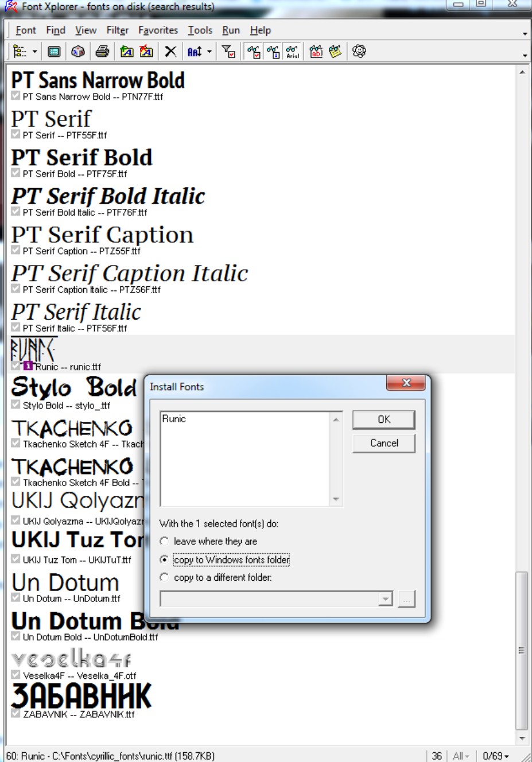The image size is (532, 762).
Task: Open the view mode dropdown arrow
Action: pos(34,52)
